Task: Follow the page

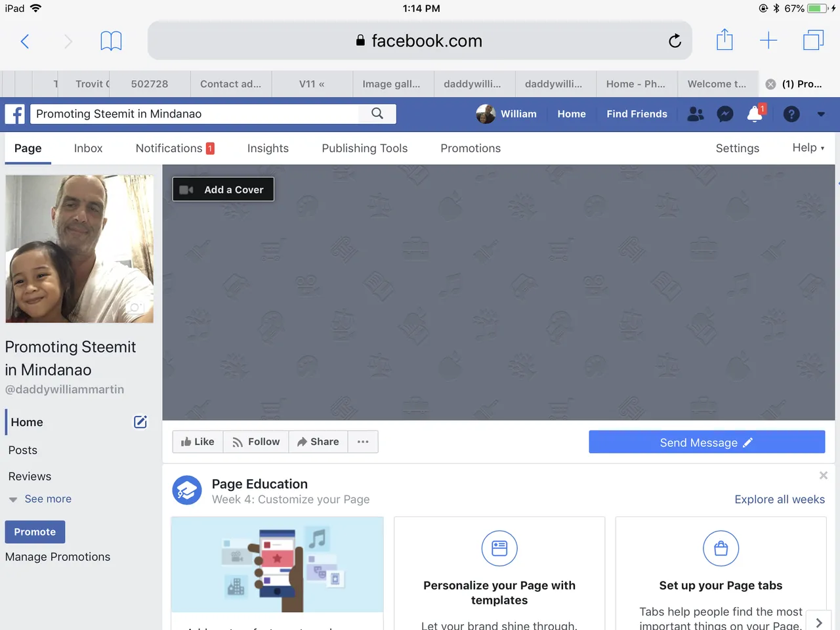Action: point(256,442)
